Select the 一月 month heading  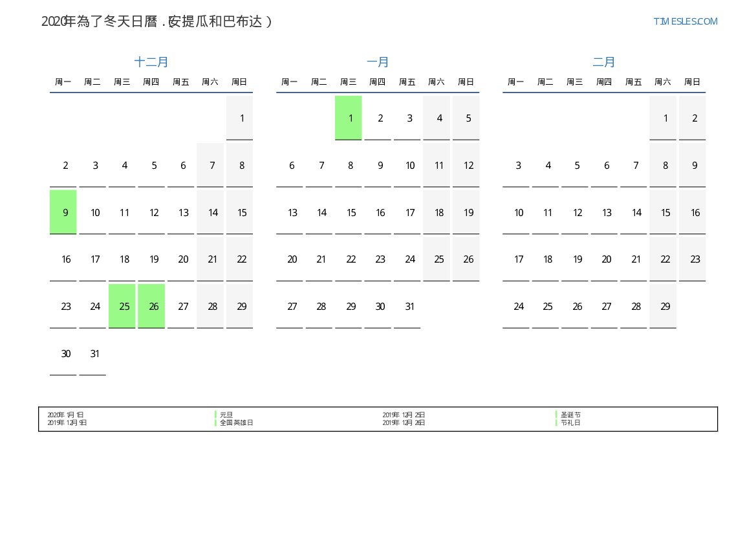[x=378, y=62]
